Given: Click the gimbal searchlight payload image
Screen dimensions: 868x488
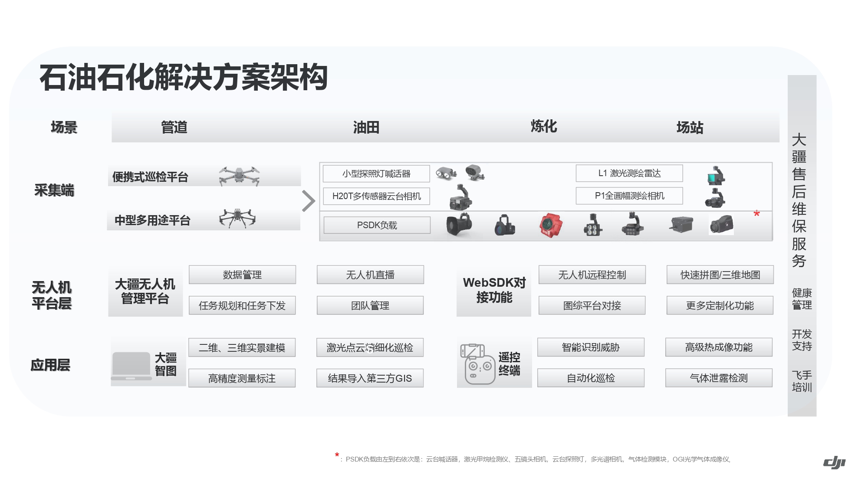Looking at the screenshot, I should click(x=593, y=225).
